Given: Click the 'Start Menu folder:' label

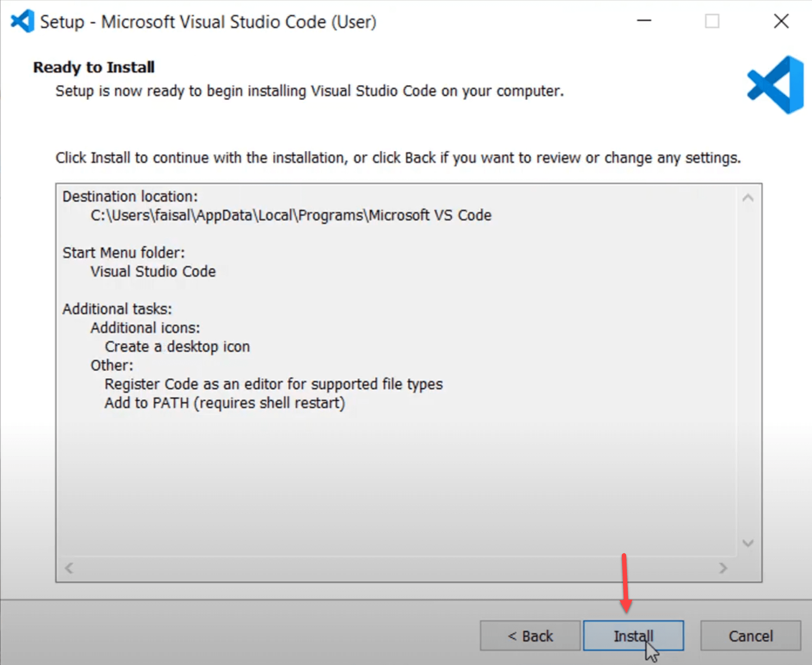Looking at the screenshot, I should [124, 253].
